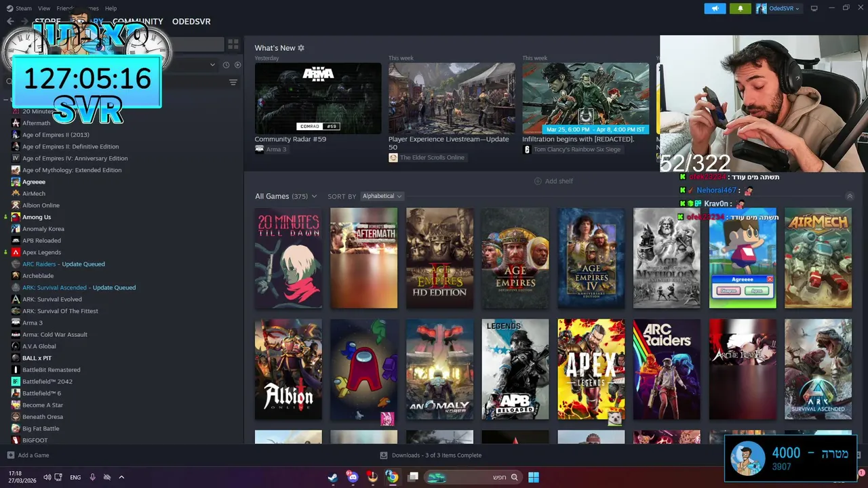Select Age of Mythology: Extended Edition

pyautogui.click(x=72, y=170)
